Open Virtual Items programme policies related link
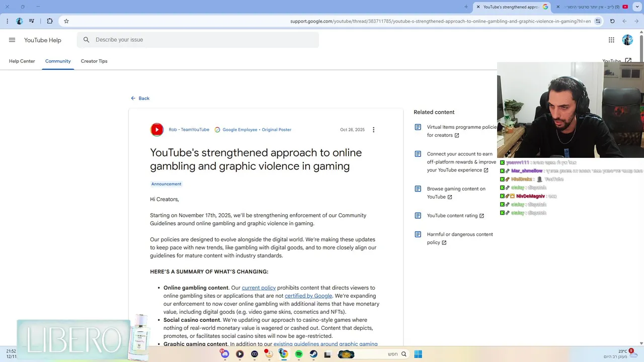This screenshot has width=644, height=362. coord(461,131)
